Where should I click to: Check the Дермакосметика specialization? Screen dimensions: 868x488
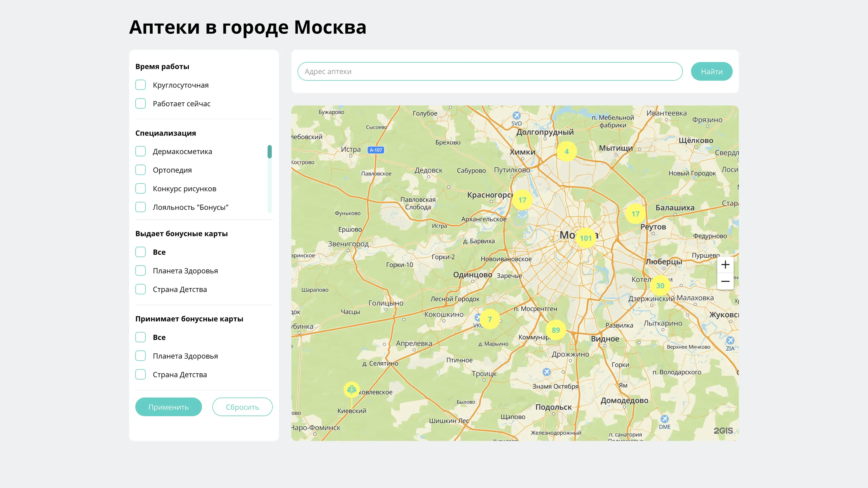pyautogui.click(x=141, y=151)
